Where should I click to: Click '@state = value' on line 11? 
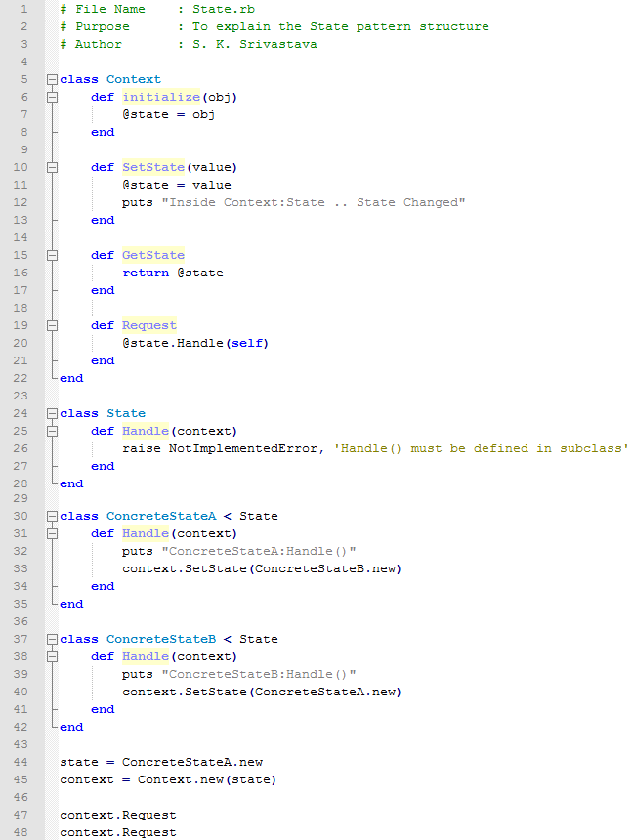point(177,185)
